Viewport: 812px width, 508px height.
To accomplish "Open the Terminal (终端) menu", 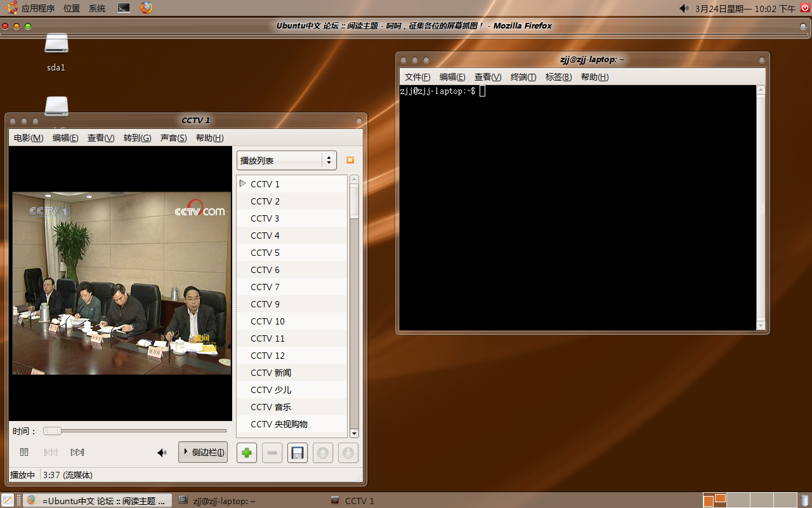I will (x=523, y=77).
